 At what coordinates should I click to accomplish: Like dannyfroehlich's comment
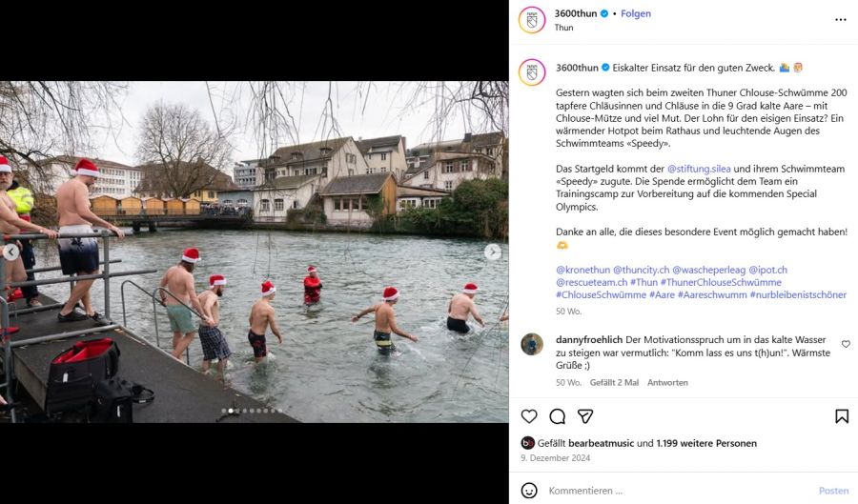pyautogui.click(x=846, y=344)
